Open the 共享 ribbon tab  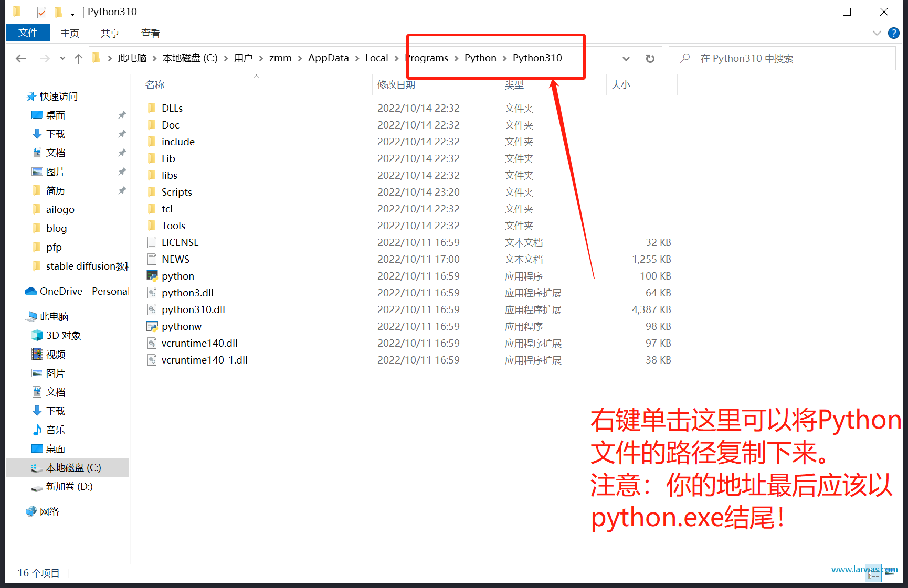[x=110, y=33]
